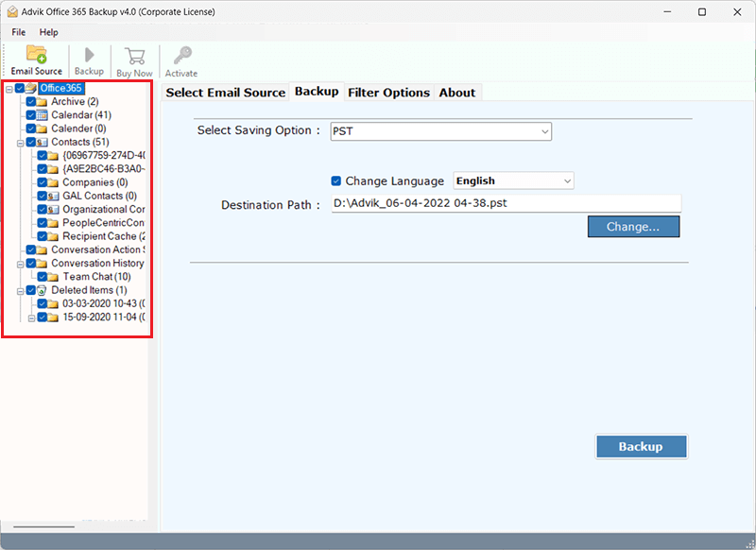Click the Deleted Items recycle bin icon
The height and width of the screenshot is (550, 756).
[42, 290]
